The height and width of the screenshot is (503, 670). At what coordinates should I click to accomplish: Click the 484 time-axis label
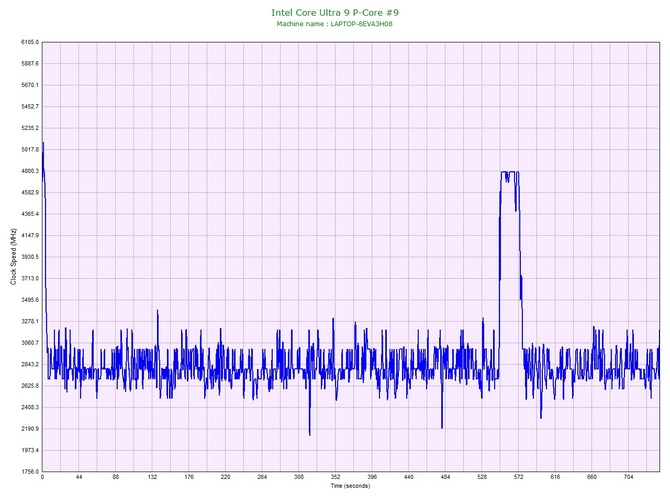tap(445, 477)
